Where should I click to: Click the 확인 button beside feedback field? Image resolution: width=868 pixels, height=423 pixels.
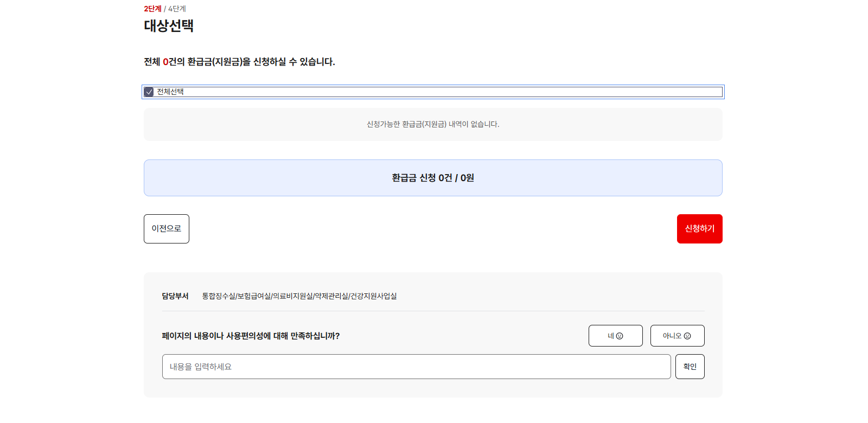[690, 367]
